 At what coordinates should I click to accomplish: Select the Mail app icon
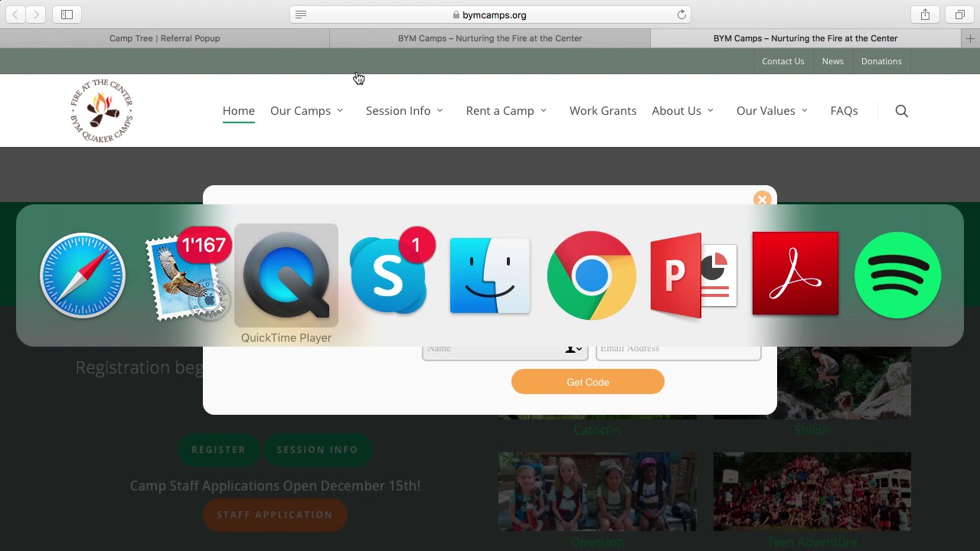tap(188, 275)
